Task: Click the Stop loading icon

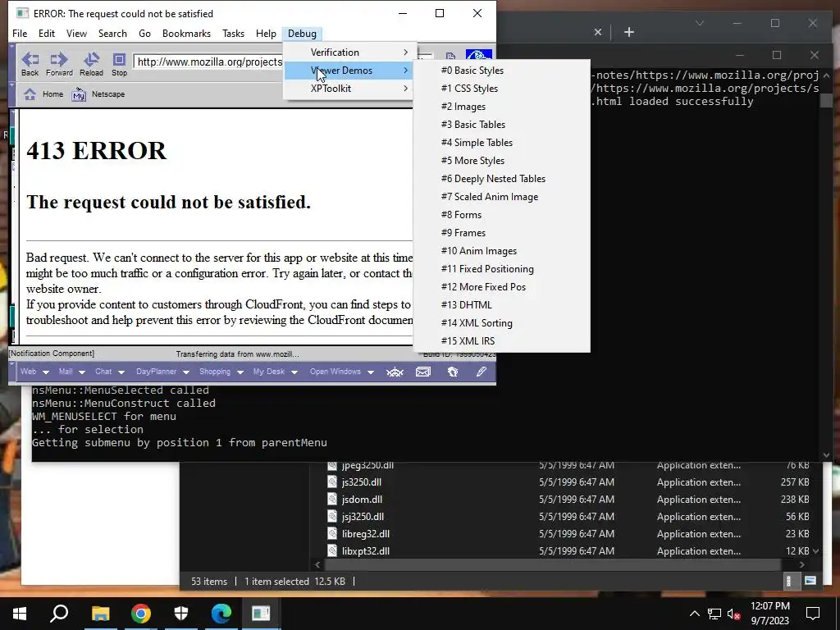Action: point(119,59)
